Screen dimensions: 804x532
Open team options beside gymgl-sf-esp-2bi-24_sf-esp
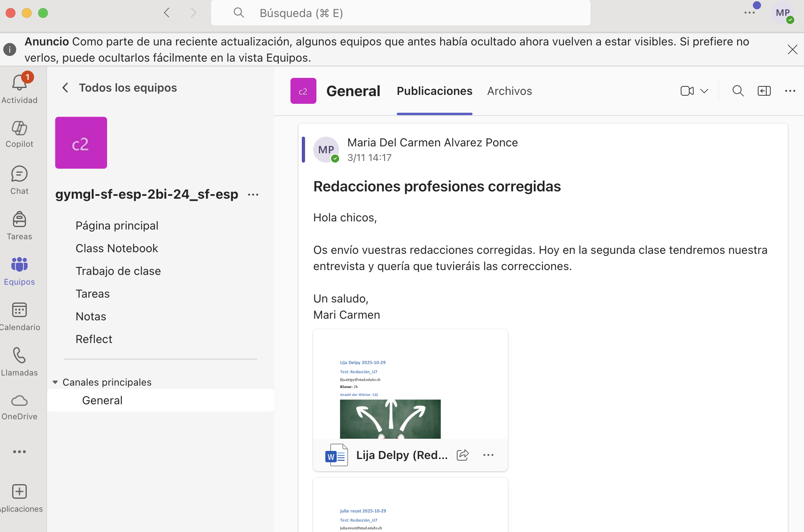click(x=253, y=195)
